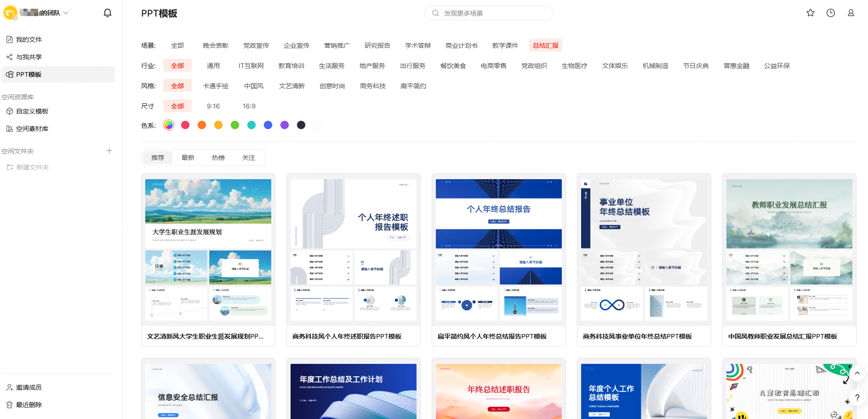Open 我的文件 in sidebar
Screen dimensions: 868x419
click(x=58, y=40)
